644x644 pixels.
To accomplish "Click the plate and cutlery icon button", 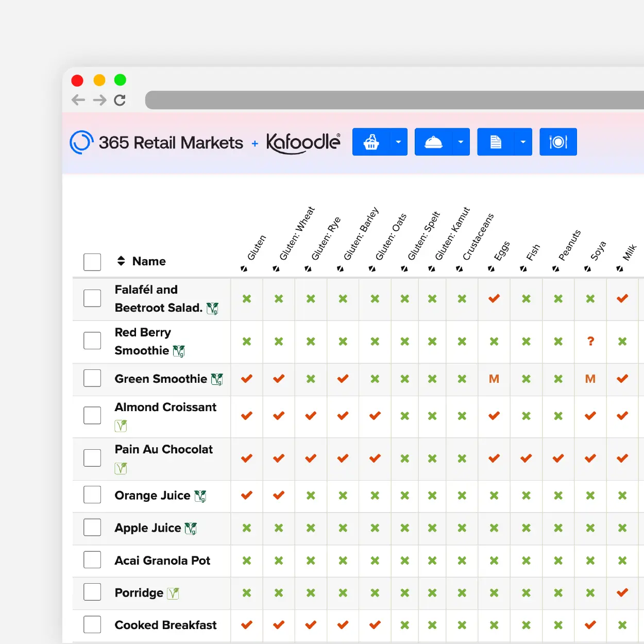I will click(558, 142).
